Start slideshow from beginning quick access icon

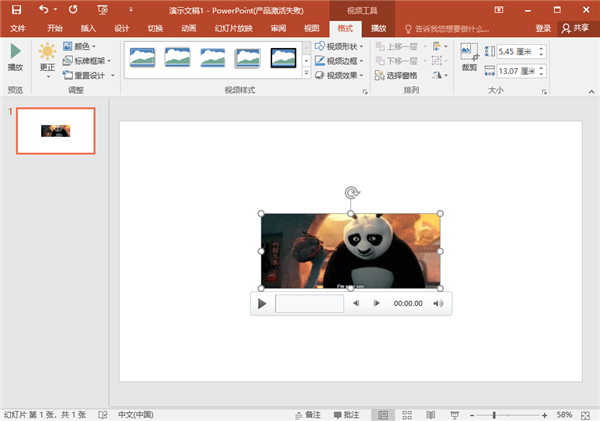coord(103,10)
